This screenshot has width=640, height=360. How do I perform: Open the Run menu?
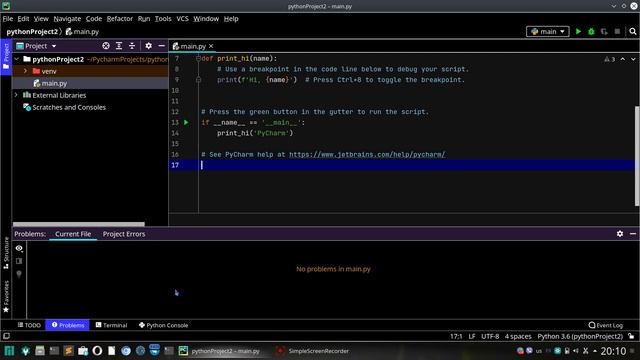click(144, 19)
